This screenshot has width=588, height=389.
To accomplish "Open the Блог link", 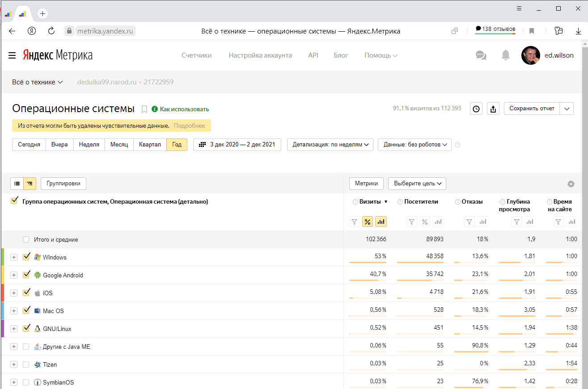I will tap(341, 55).
